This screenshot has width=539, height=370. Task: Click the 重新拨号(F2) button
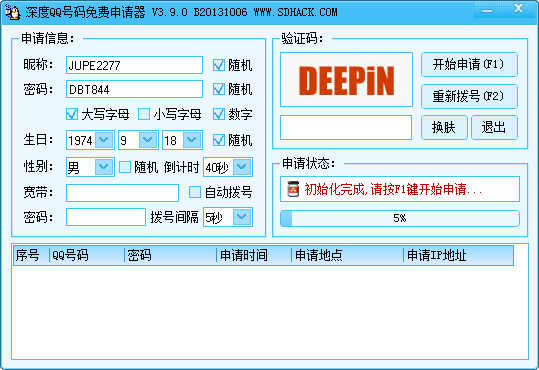tap(469, 96)
